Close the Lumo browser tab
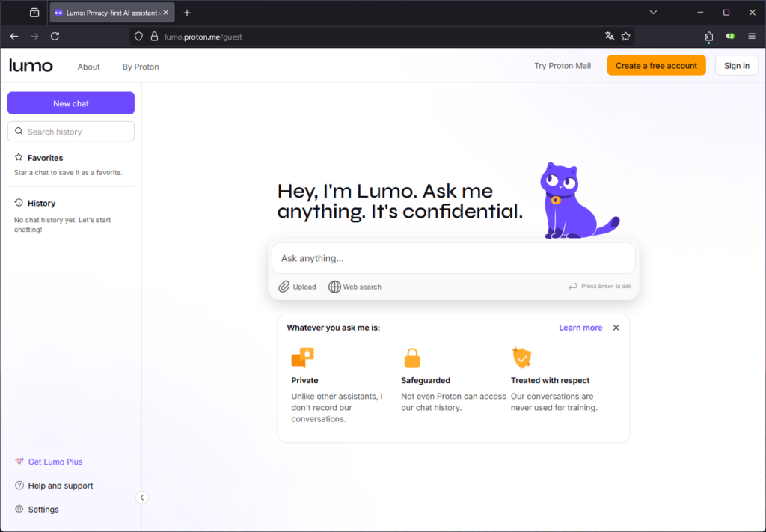 [165, 13]
